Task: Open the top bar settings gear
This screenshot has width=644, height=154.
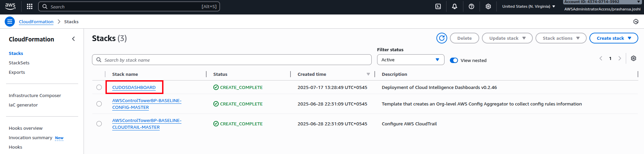Action: 488,6
